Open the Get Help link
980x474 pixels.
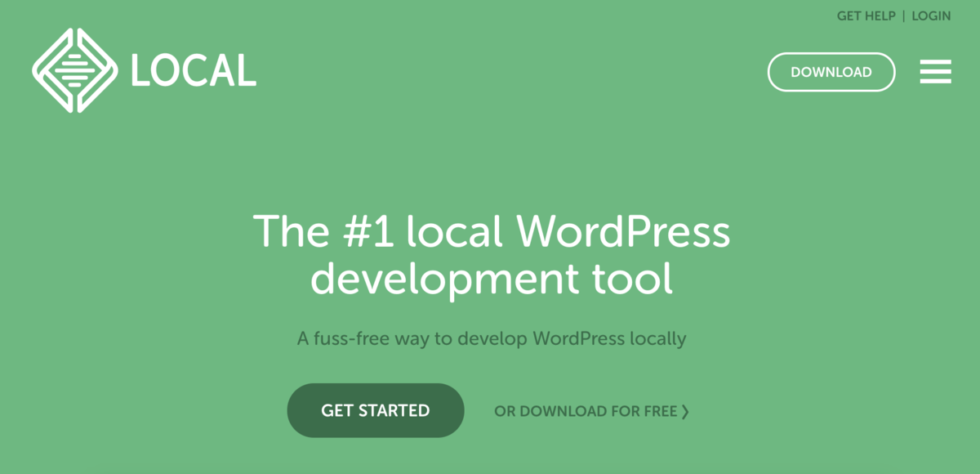[x=866, y=16]
